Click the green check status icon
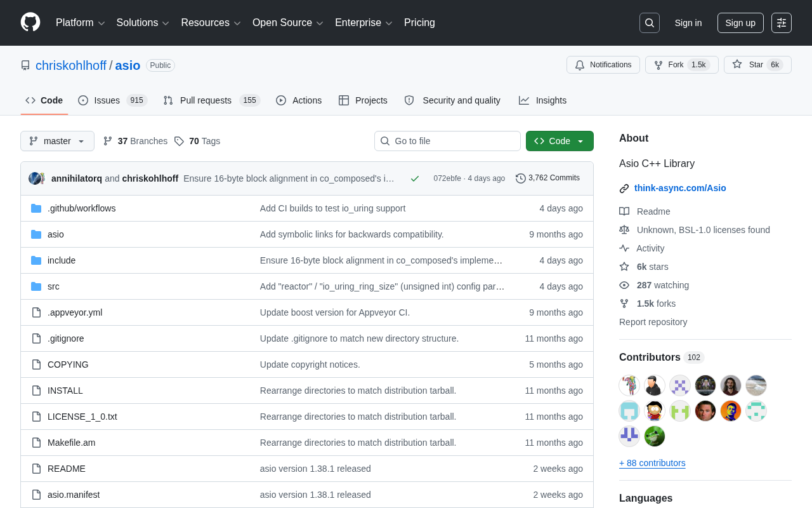This screenshot has height=508, width=812. point(415,178)
